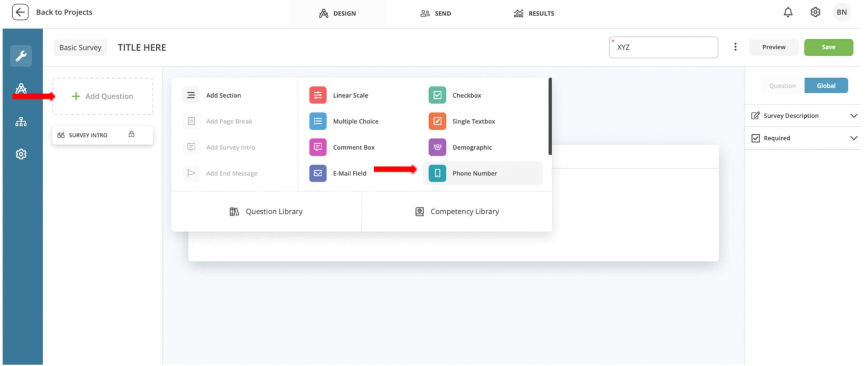
Task: Click Add Question button
Action: pos(102,96)
